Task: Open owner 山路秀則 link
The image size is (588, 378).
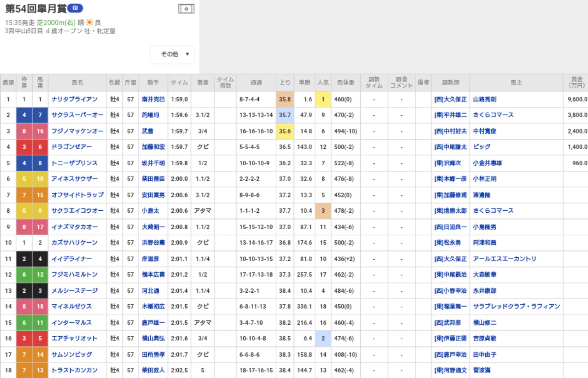Action: coord(484,99)
